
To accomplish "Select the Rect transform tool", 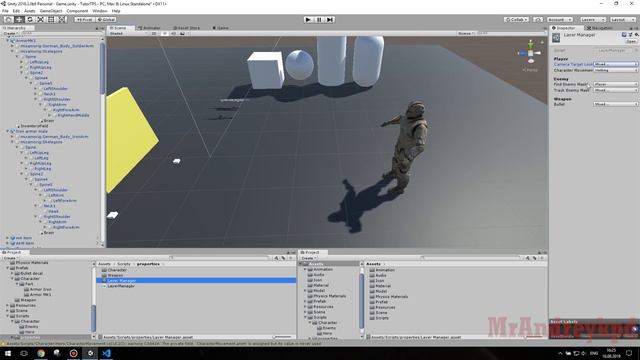I will click(x=51, y=20).
